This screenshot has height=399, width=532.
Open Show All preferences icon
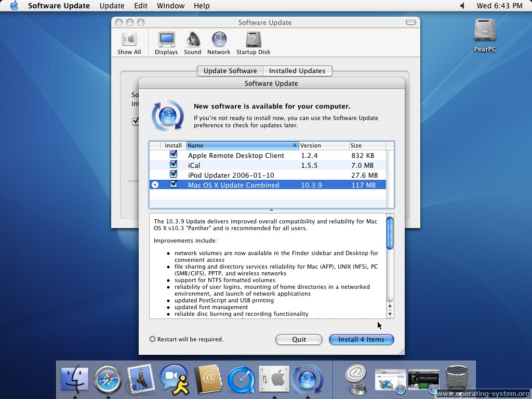(129, 43)
